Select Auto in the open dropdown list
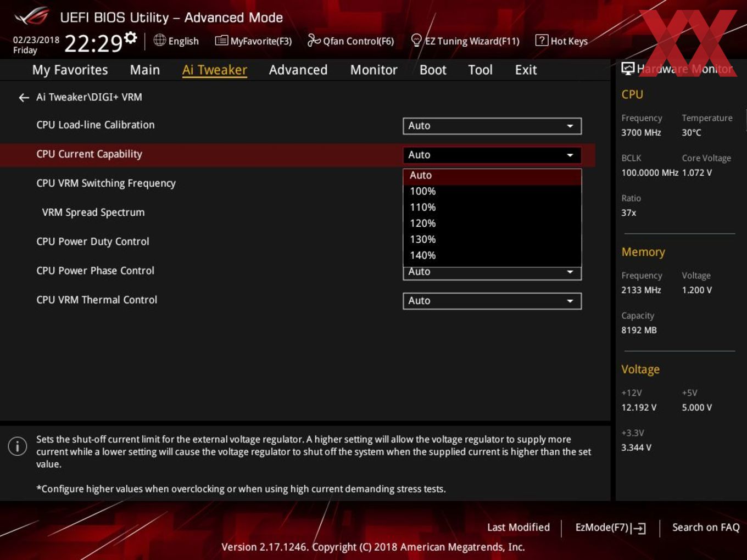The image size is (747, 560). [x=492, y=176]
